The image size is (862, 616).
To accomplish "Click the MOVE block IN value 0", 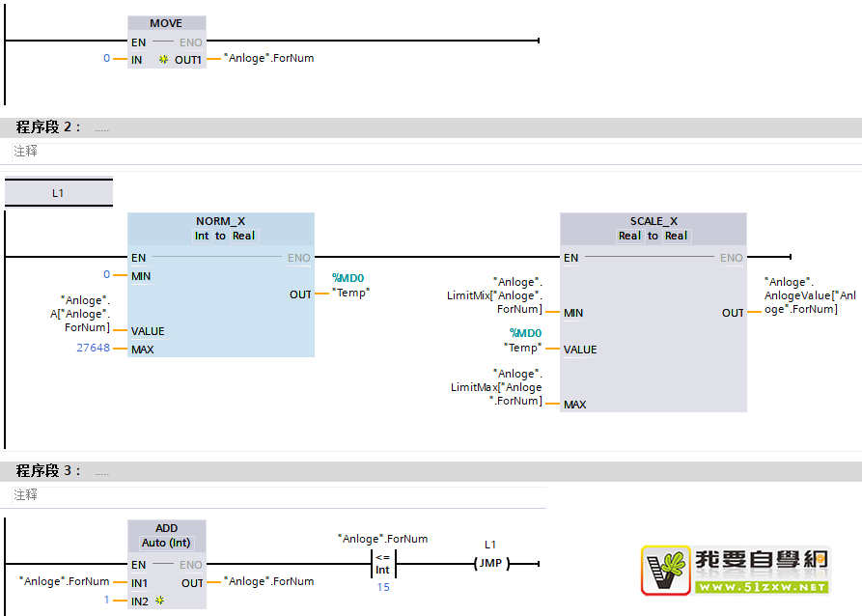I will point(107,59).
